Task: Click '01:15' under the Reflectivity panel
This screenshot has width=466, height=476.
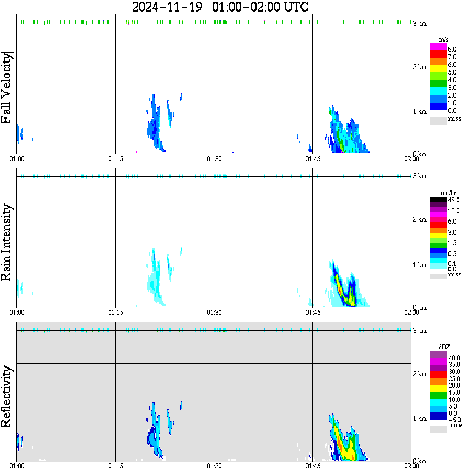Action: 116,466
